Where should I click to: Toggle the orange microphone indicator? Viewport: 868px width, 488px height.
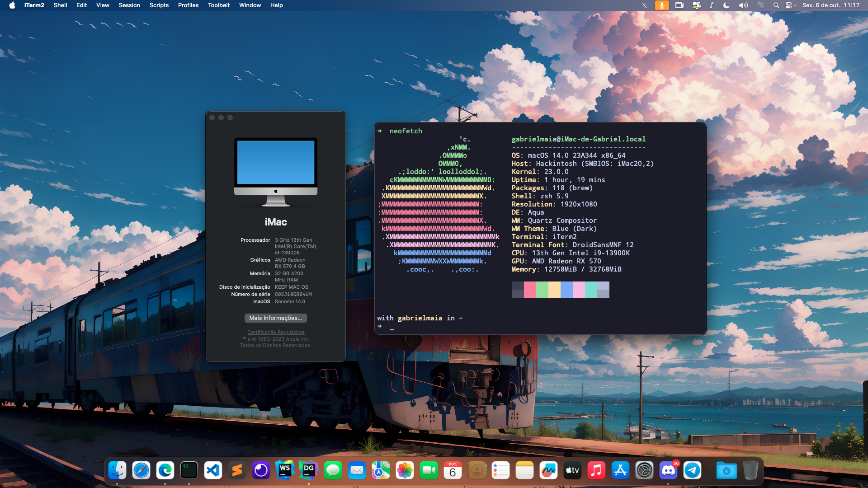click(x=661, y=5)
